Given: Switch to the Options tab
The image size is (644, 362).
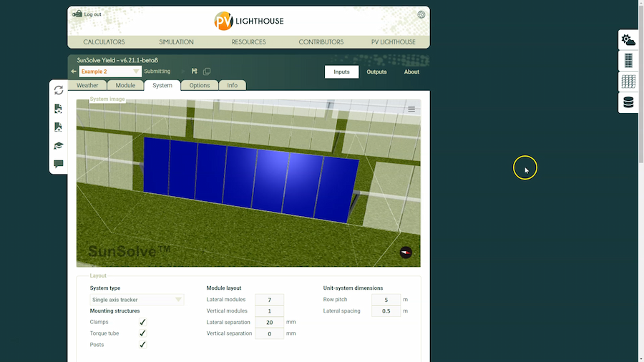Looking at the screenshot, I should pos(200,85).
